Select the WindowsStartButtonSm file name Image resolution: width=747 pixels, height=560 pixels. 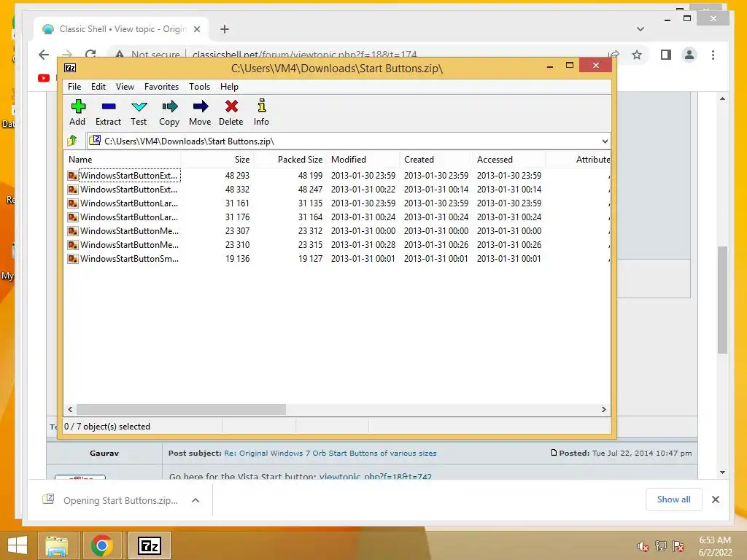(130, 259)
